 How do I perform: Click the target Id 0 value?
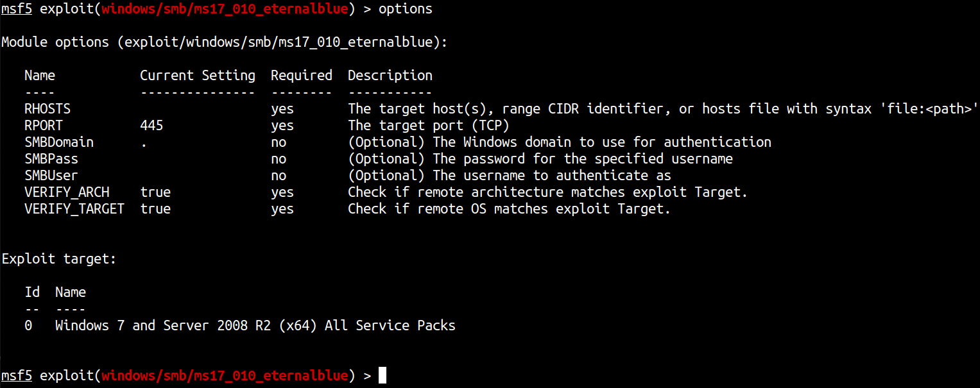28,326
